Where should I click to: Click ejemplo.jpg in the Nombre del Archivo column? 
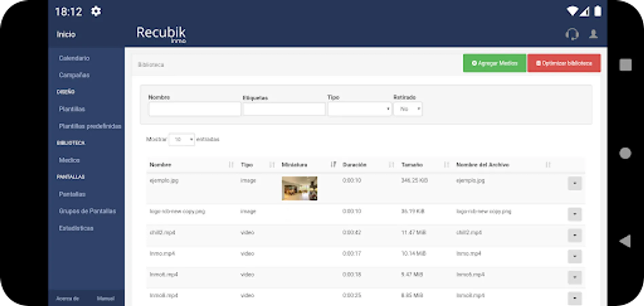pos(470,181)
